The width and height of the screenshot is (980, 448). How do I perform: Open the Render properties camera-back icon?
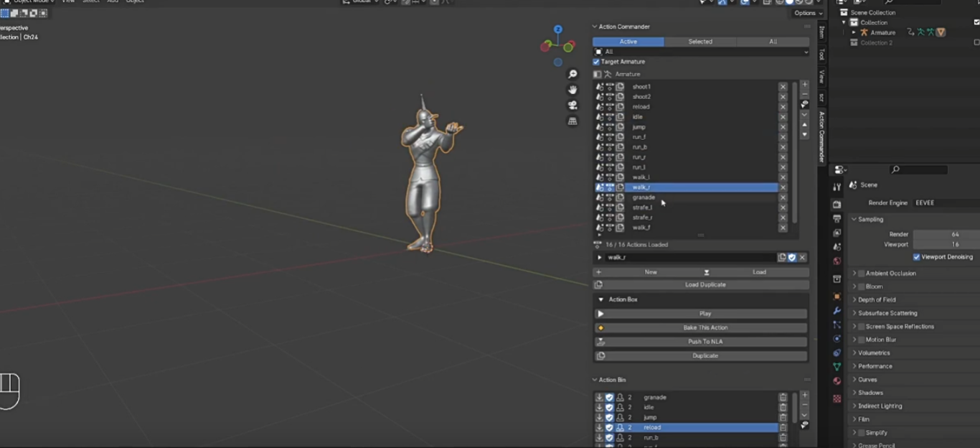837,205
